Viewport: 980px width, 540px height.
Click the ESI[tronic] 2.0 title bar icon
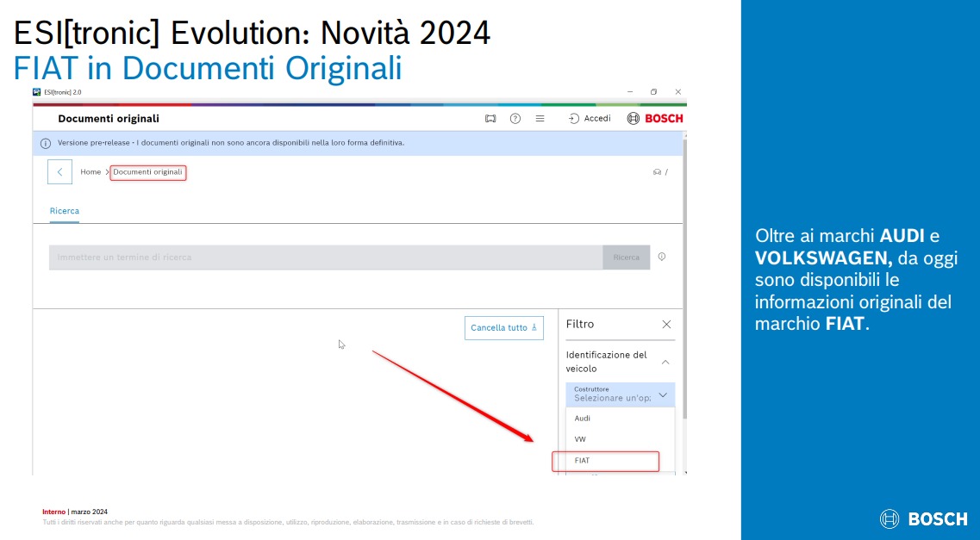(x=37, y=92)
